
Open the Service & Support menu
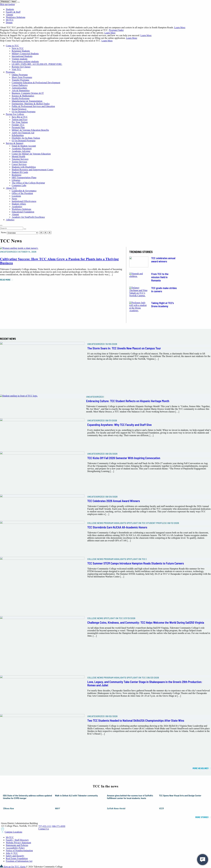click(x=15, y=143)
